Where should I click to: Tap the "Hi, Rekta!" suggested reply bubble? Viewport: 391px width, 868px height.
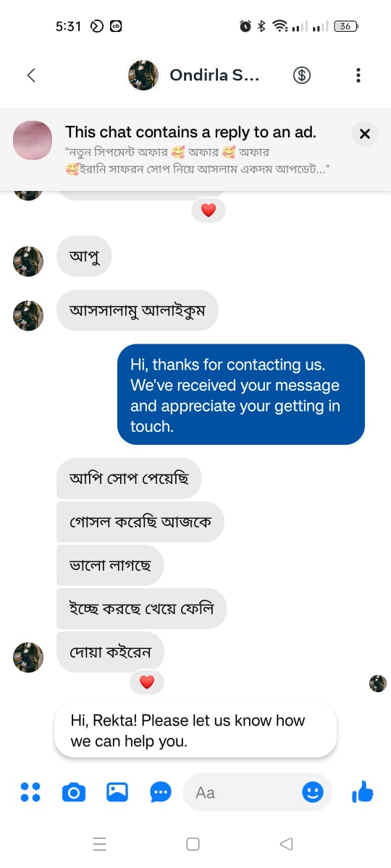[x=195, y=731]
